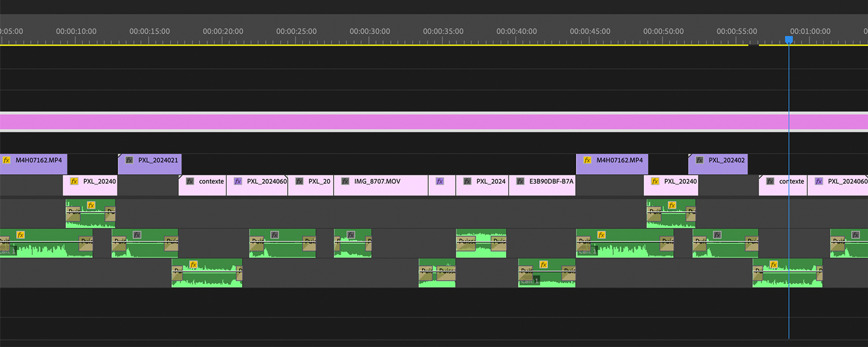868x347 pixels.
Task: Click fx badge on PXL_2024021 clip
Action: [x=129, y=160]
